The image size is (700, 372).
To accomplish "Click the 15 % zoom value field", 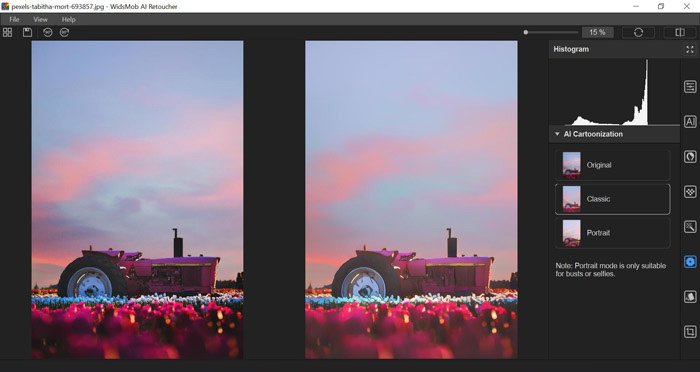I will [597, 32].
